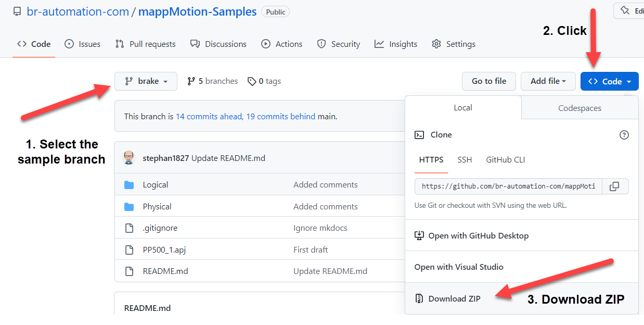Image resolution: width=644 pixels, height=325 pixels.
Task: Open the Update README.md commit message
Action: pos(228,158)
